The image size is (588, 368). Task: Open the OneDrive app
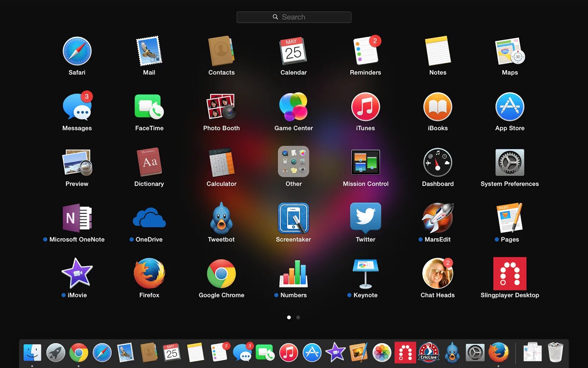(x=149, y=218)
